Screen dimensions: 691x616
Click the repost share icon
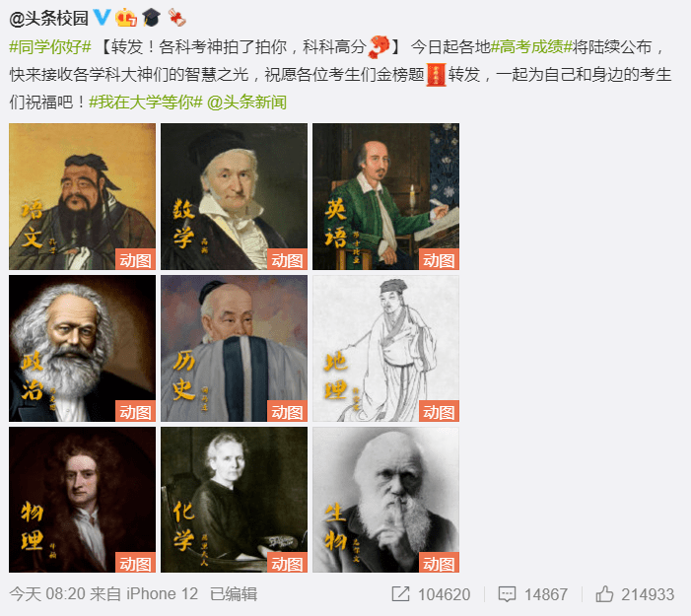pos(400,594)
